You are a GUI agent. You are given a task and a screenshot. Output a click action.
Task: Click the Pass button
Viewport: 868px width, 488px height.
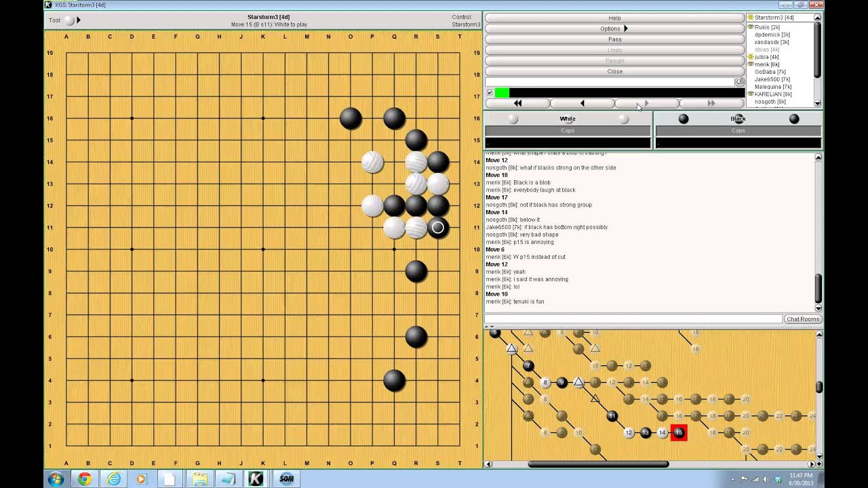coord(614,39)
